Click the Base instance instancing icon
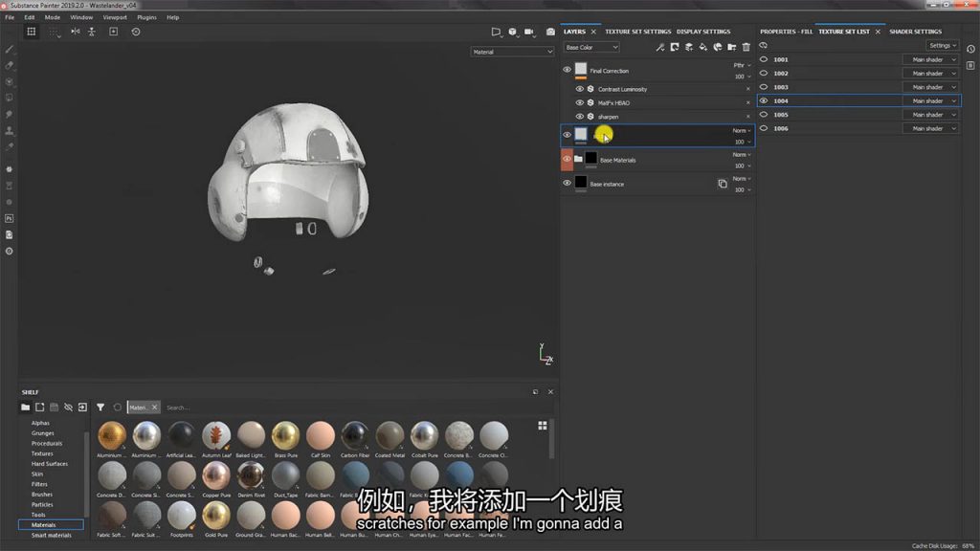Image resolution: width=980 pixels, height=551 pixels. pos(723,184)
